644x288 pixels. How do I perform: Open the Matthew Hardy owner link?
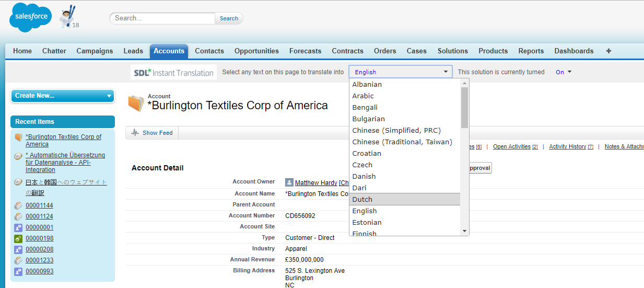pyautogui.click(x=316, y=183)
